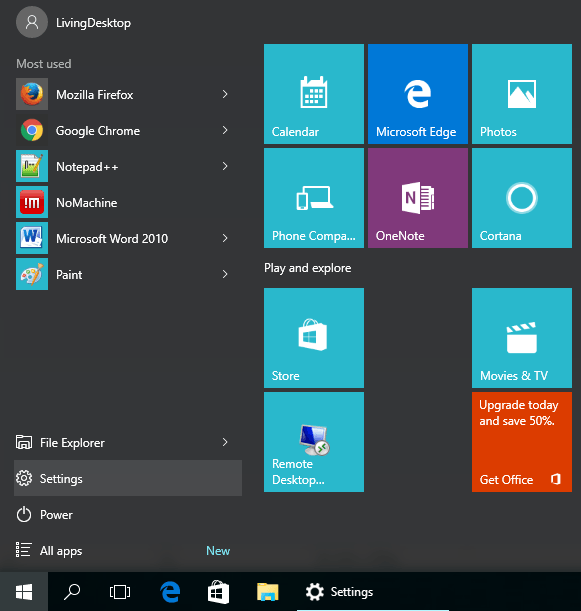The width and height of the screenshot is (581, 611).
Task: Expand Google Chrome jump list arrow
Action: tap(225, 130)
